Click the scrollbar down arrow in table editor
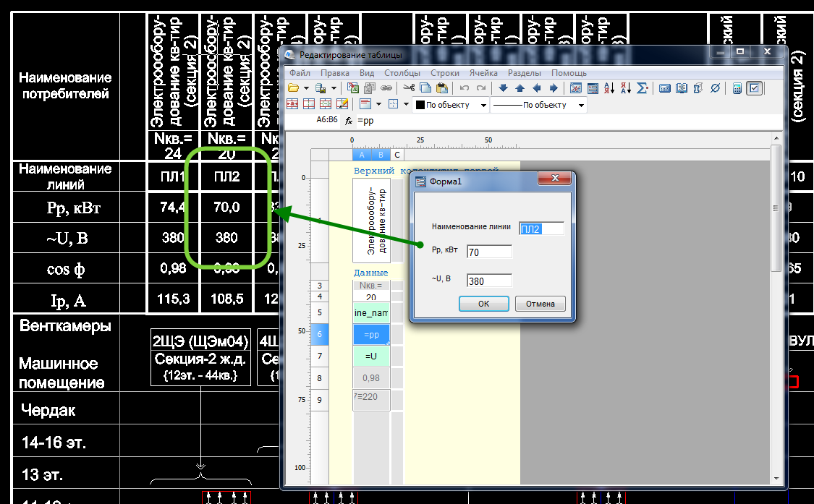Screen dimensions: 814x504 pos(776,479)
